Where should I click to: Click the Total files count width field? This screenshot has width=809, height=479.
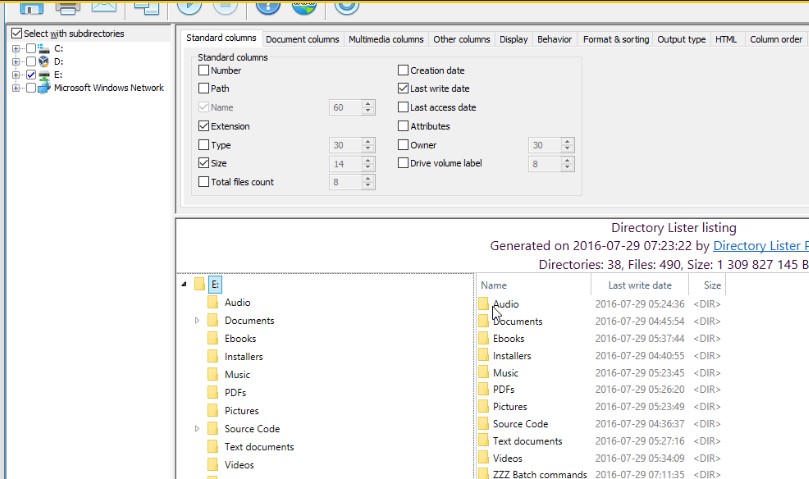click(345, 182)
